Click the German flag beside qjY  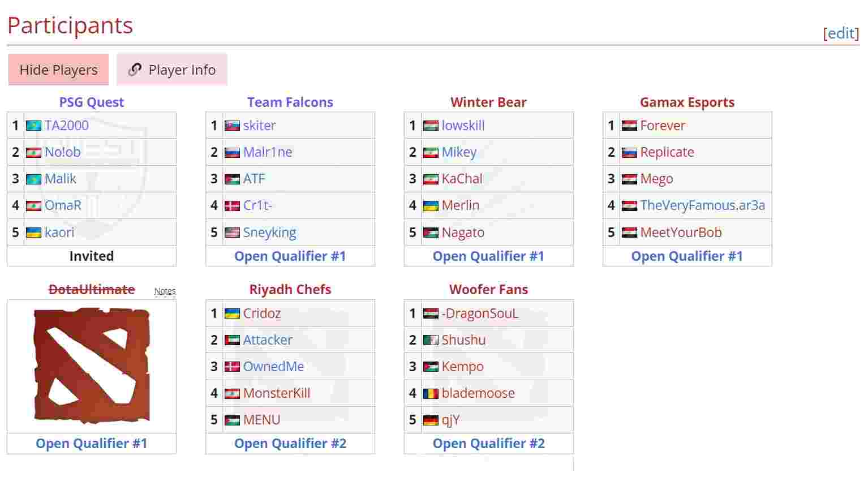[x=431, y=420]
